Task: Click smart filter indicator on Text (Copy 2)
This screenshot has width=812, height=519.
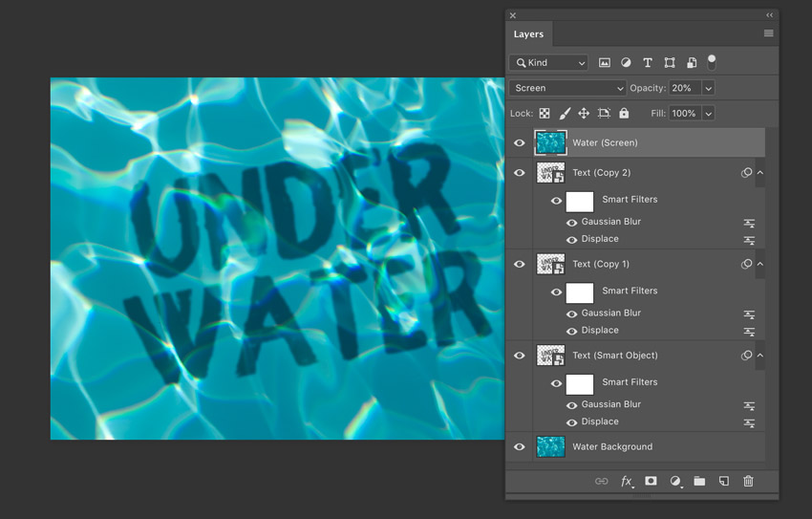Action: click(x=746, y=172)
